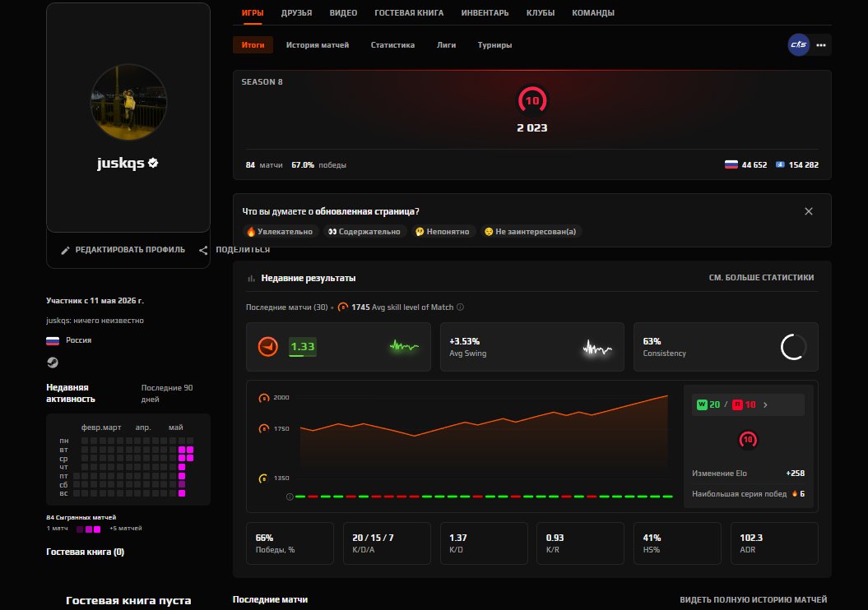Click the level 10 badge in Elo panel

pyautogui.click(x=748, y=440)
